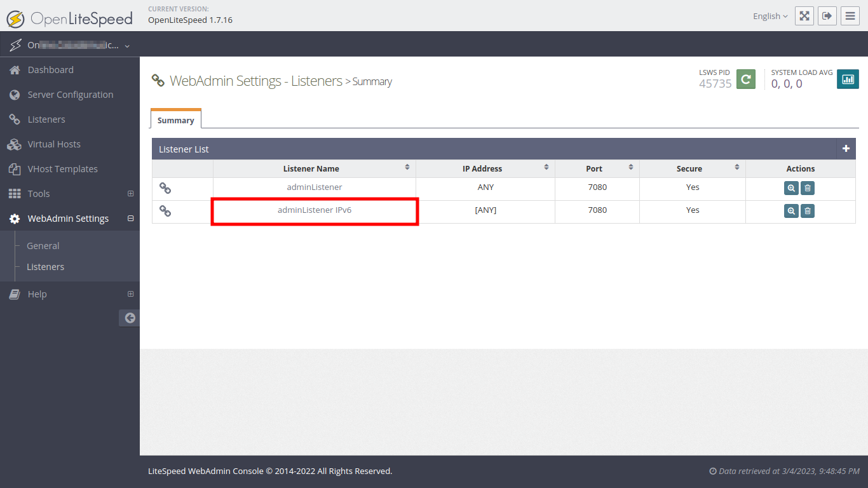This screenshot has width=868, height=488.
Task: Click the VHost Templates copy icon
Action: 15,169
